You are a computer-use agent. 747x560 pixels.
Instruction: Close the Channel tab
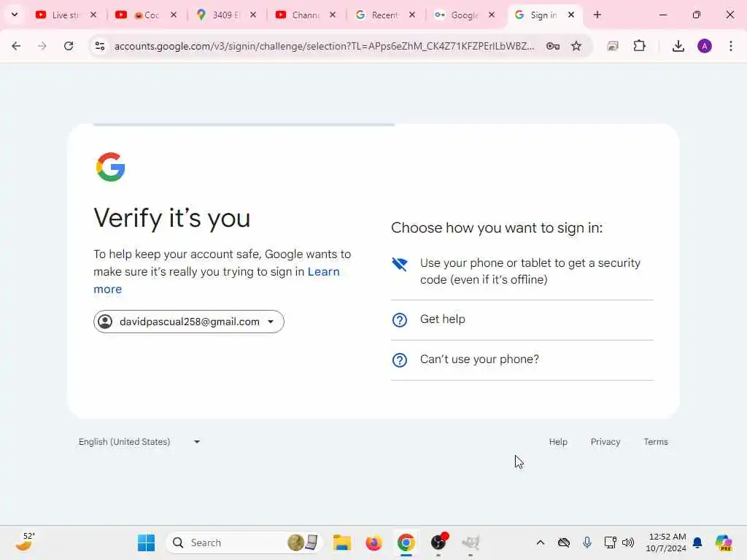click(x=333, y=15)
